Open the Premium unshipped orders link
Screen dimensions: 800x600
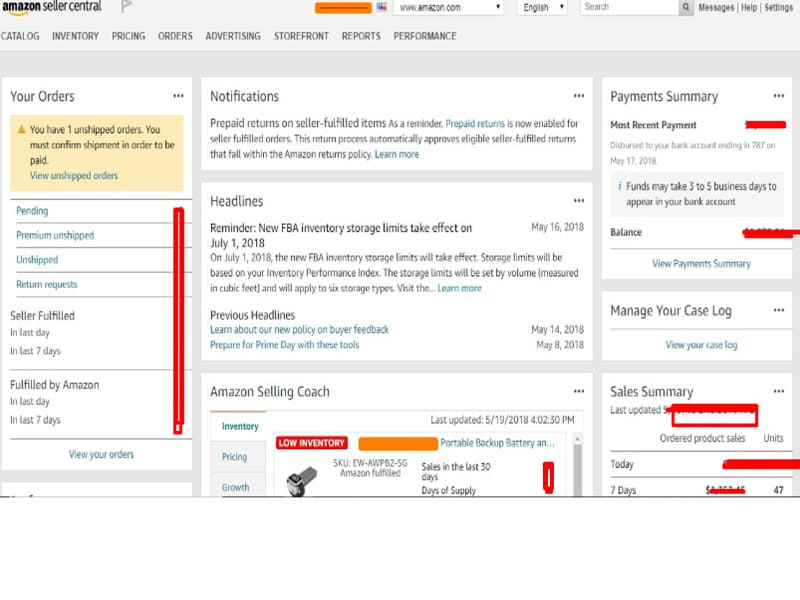pyautogui.click(x=55, y=235)
